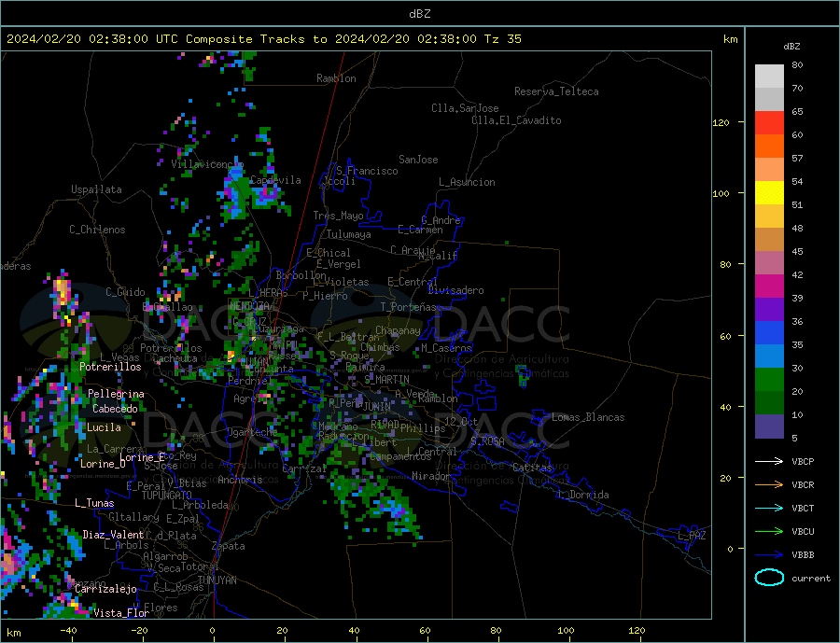Viewport: 840px width, 643px height.
Task: Click the 'Uspallata' map label
Action: pyautogui.click(x=96, y=189)
